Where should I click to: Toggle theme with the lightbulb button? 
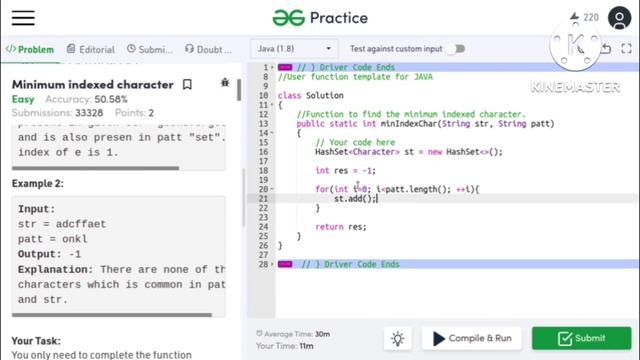[x=398, y=338]
